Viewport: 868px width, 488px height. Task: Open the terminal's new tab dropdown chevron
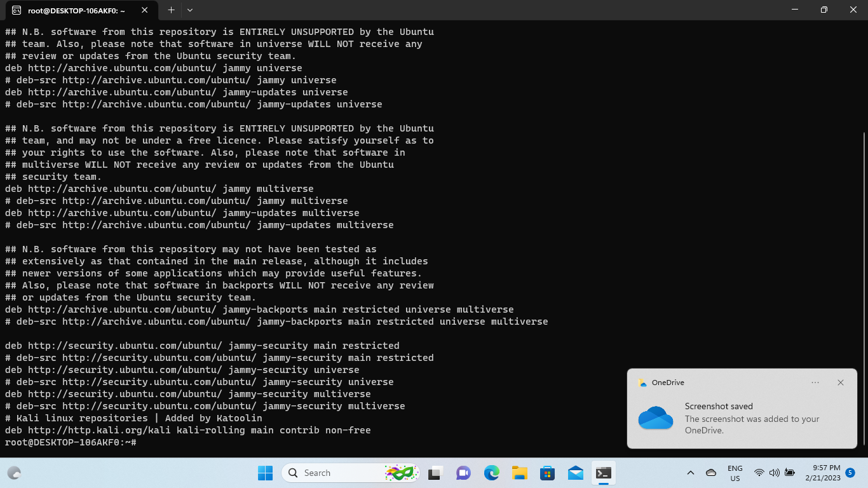pyautogui.click(x=189, y=10)
